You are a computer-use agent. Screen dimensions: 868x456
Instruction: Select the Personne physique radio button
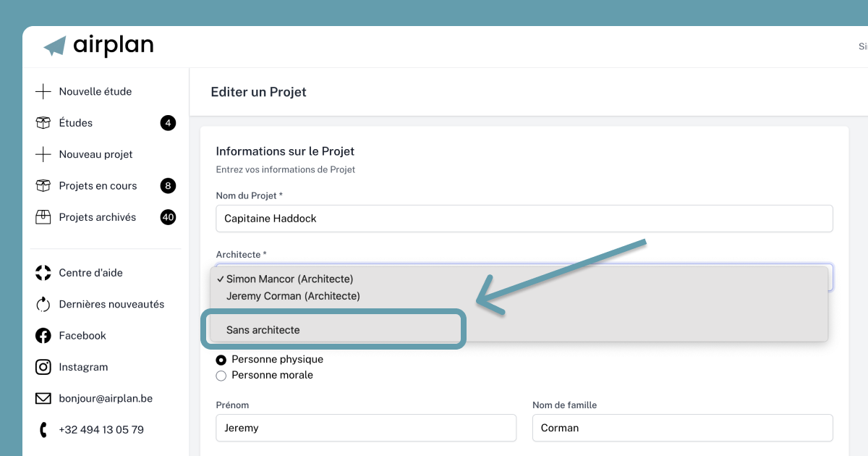[x=221, y=360]
